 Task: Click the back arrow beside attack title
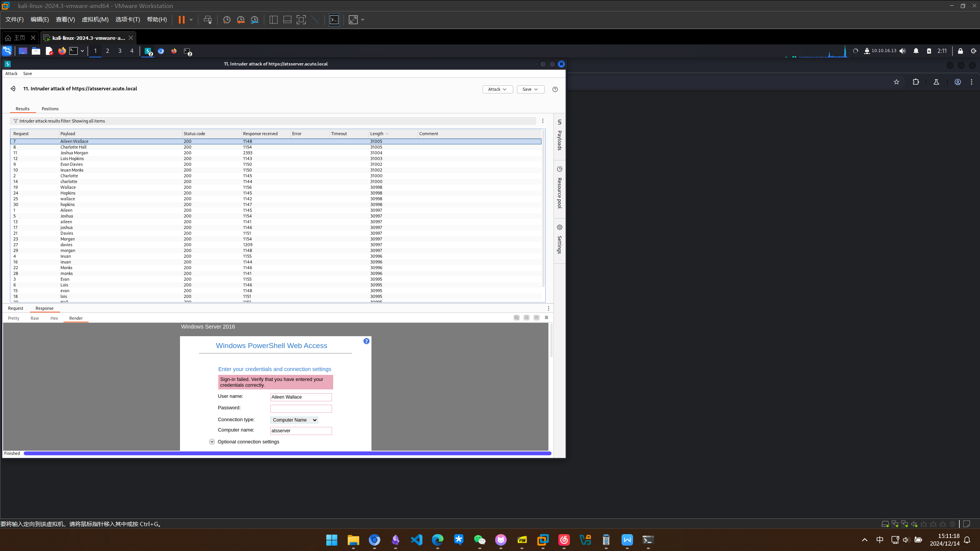click(13, 88)
